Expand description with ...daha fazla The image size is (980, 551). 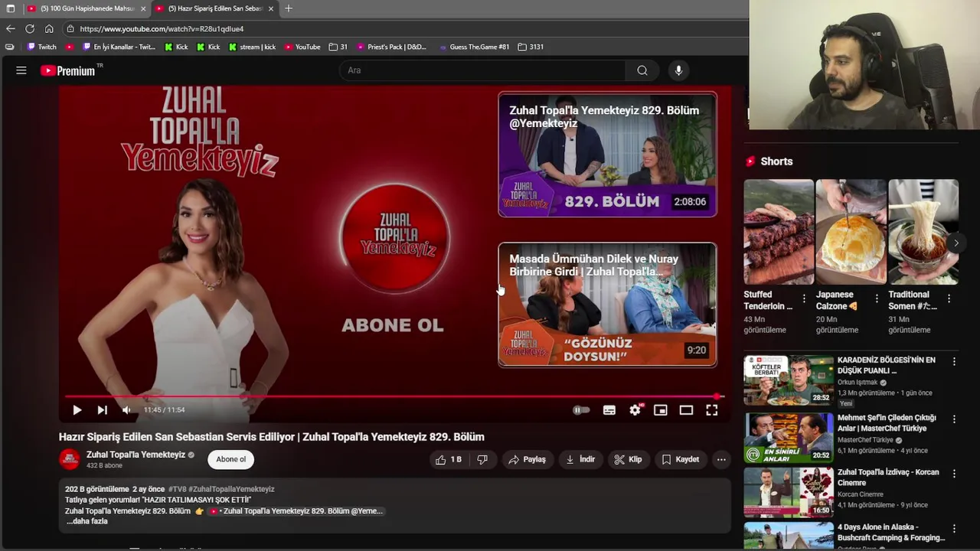(87, 521)
